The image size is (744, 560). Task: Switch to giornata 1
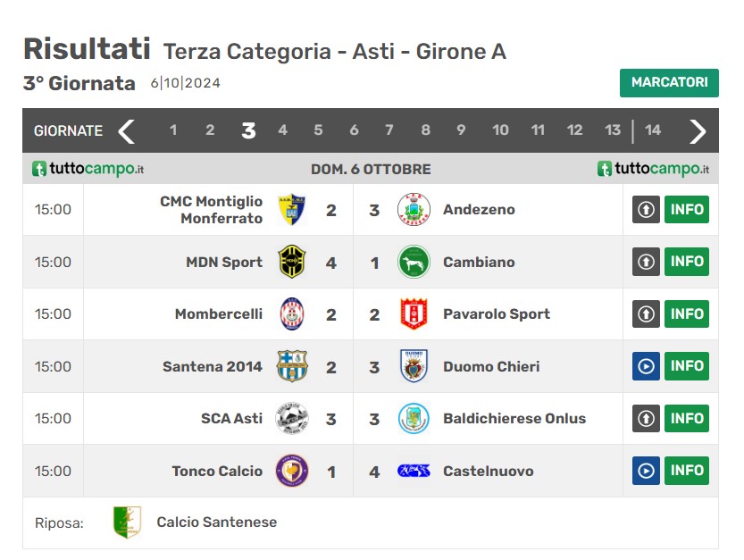[173, 130]
